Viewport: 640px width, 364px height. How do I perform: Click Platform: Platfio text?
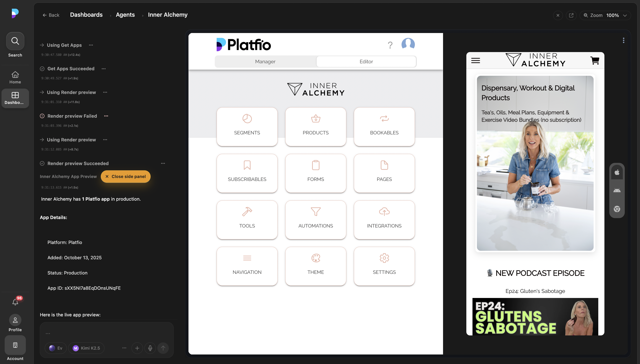coord(65,242)
